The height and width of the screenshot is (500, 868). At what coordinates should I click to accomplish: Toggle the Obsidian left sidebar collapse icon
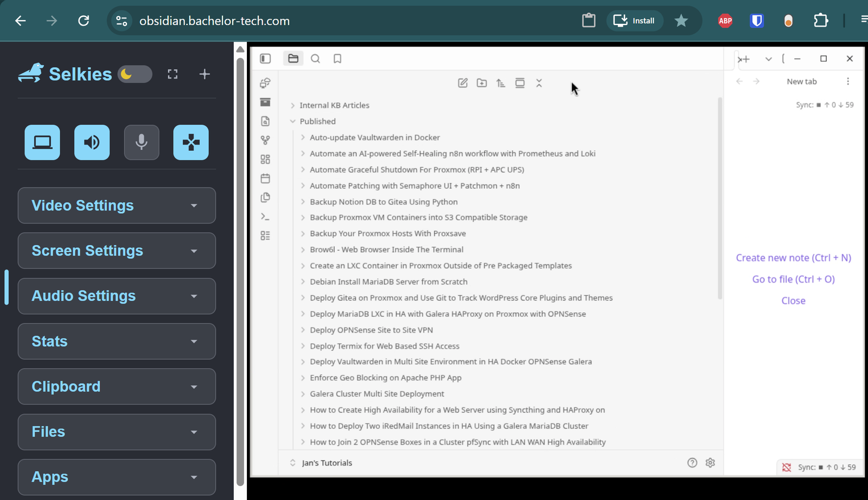[265, 59]
